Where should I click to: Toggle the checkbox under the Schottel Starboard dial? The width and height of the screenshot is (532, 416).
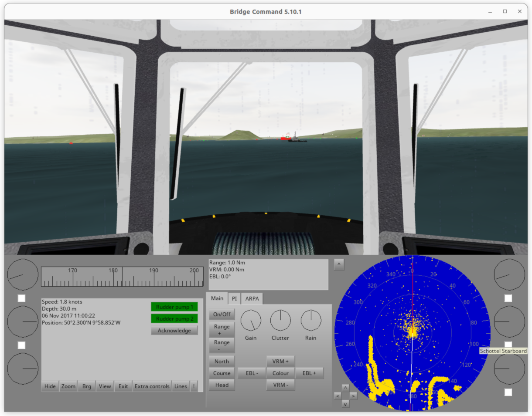click(x=508, y=345)
